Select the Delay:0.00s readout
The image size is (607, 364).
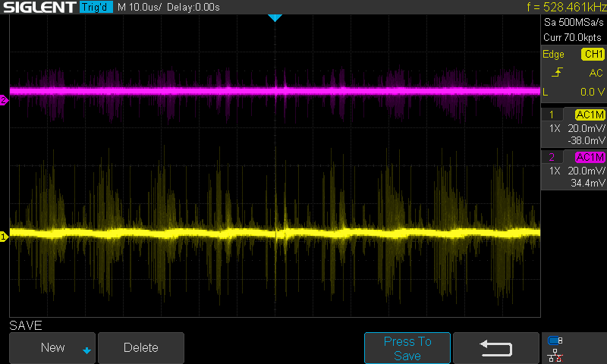tap(193, 7)
